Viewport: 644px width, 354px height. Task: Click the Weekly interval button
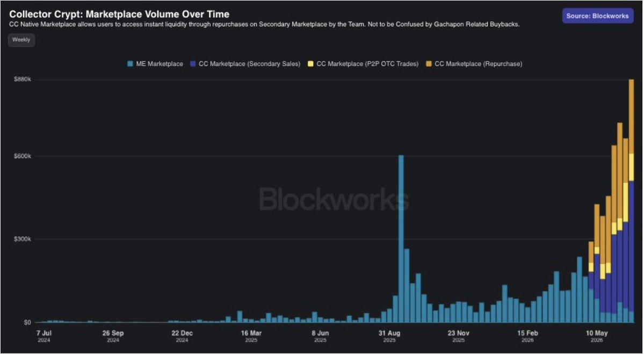click(21, 40)
